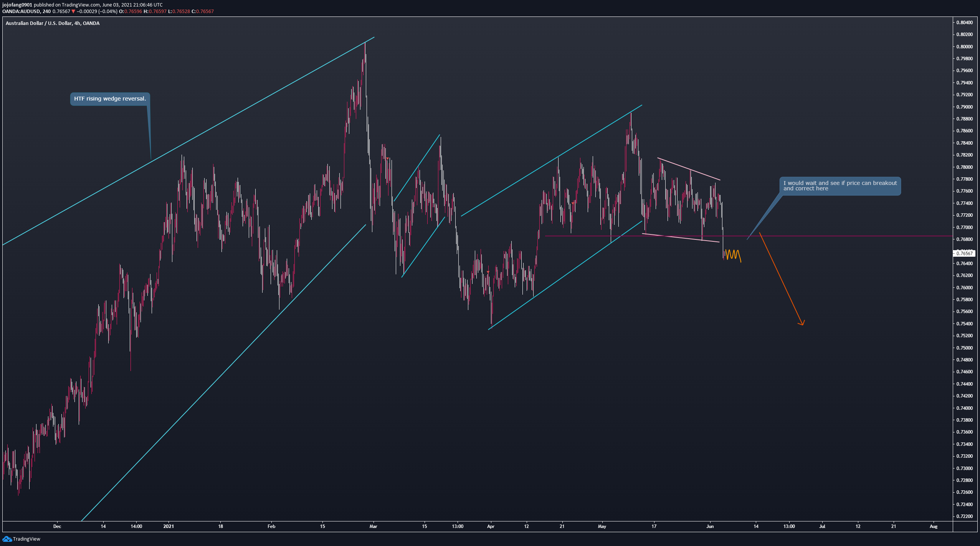Click the 0.77000 price axis label

point(964,228)
